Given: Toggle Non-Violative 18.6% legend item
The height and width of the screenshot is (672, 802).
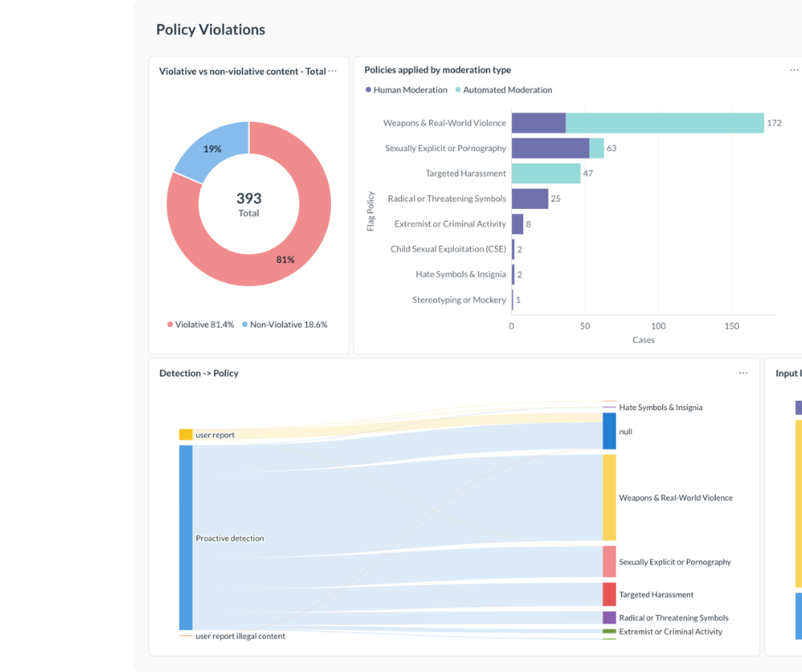Looking at the screenshot, I should [284, 324].
